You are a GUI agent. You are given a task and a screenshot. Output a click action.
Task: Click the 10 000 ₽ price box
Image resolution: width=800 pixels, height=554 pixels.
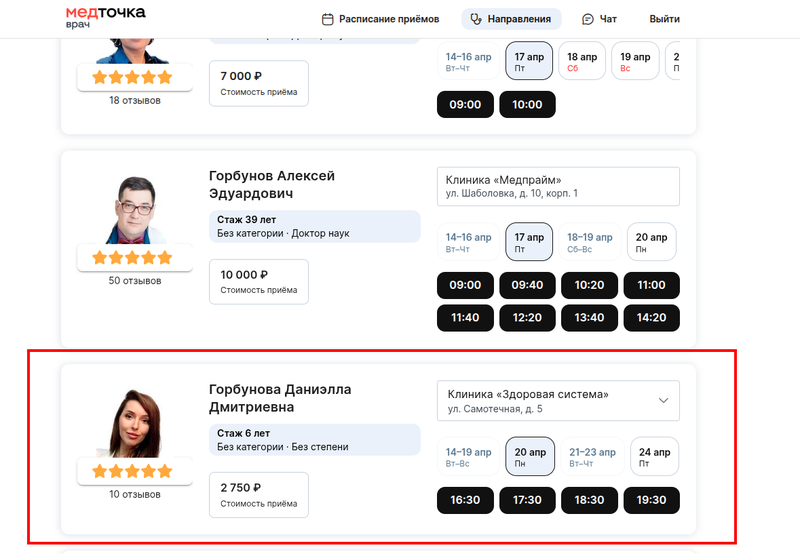259,282
